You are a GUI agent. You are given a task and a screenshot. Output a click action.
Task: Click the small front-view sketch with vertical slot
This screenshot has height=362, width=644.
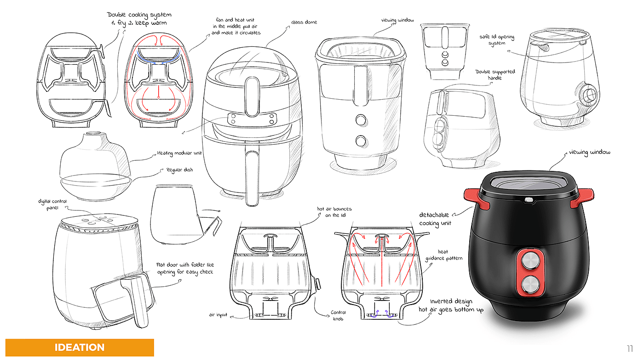pos(444,52)
